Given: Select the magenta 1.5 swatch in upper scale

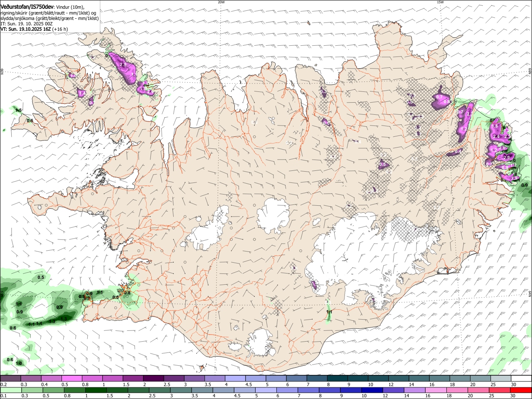Looking at the screenshot, I should coord(133,379).
